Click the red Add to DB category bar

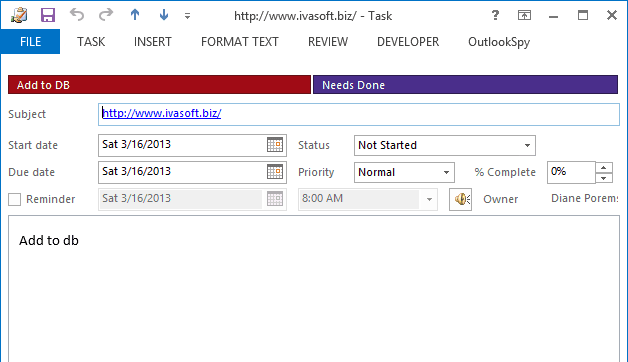click(159, 84)
